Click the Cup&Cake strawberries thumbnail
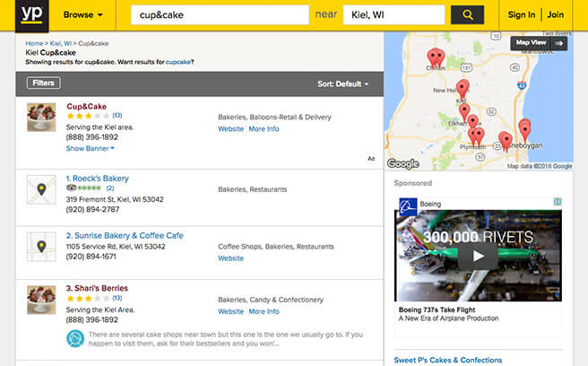The height and width of the screenshot is (366, 588). [41, 118]
